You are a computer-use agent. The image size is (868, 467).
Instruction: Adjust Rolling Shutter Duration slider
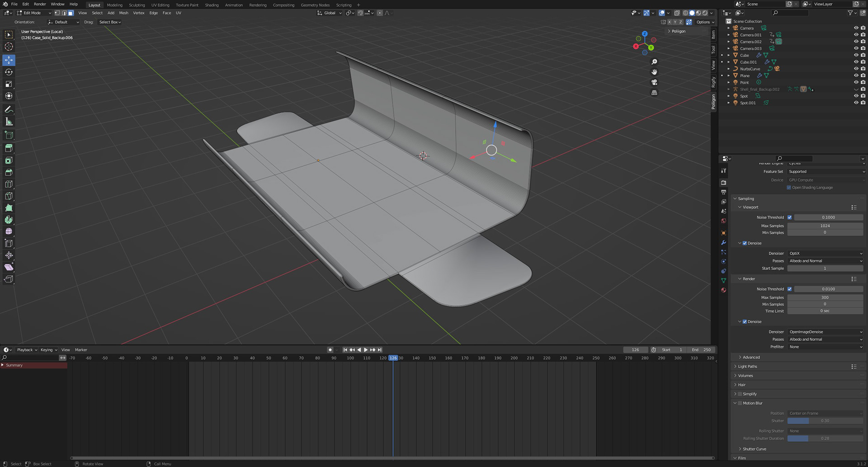coord(826,439)
